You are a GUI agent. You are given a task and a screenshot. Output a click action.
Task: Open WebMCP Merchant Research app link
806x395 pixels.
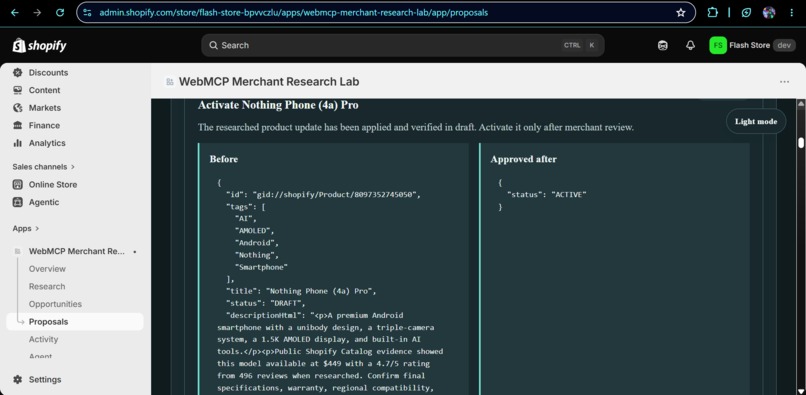tap(77, 251)
